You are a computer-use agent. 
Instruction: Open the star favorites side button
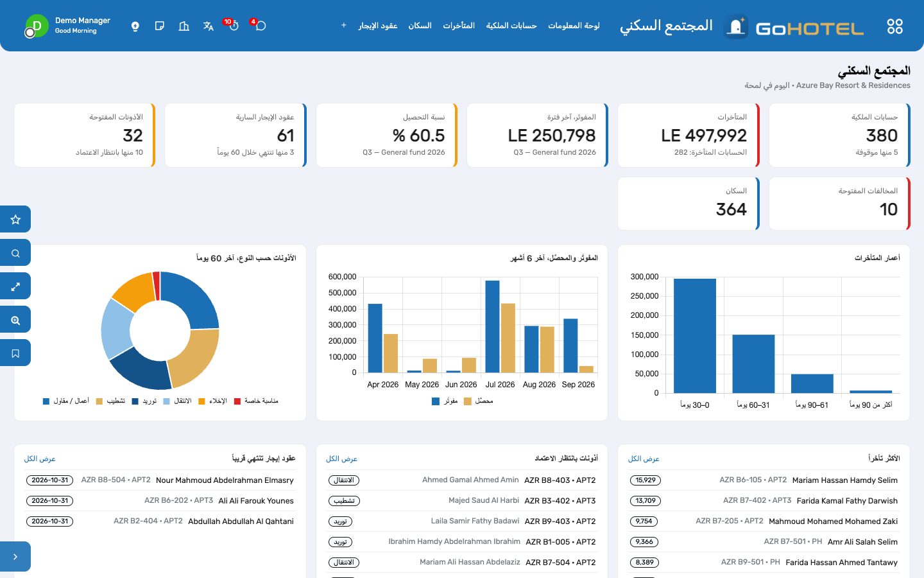point(15,219)
